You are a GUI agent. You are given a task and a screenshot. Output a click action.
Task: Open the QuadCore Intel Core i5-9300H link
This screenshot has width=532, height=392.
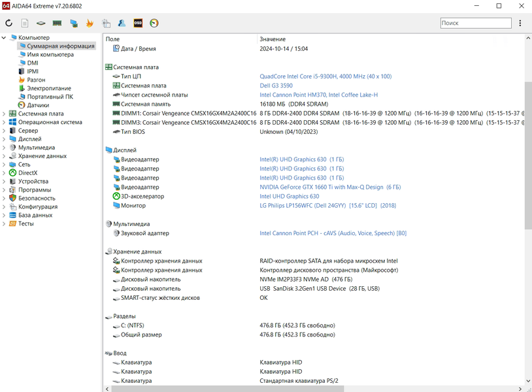pos(325,76)
